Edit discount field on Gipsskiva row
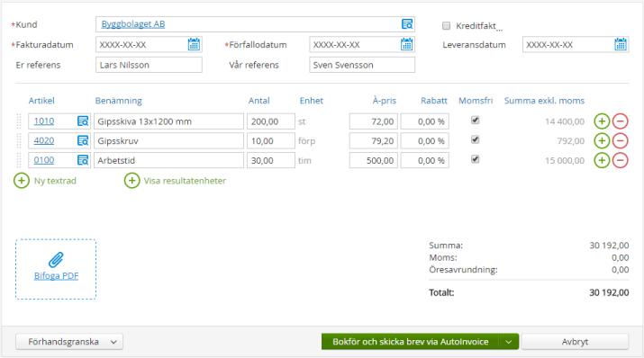 pyautogui.click(x=424, y=121)
